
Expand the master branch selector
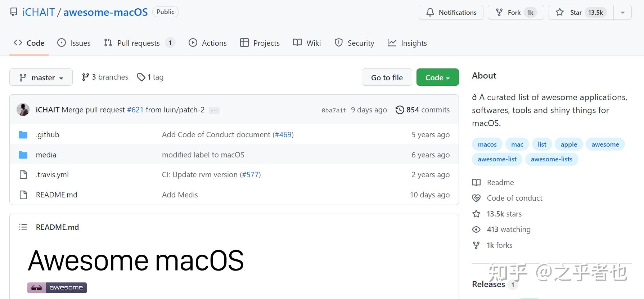tap(41, 77)
